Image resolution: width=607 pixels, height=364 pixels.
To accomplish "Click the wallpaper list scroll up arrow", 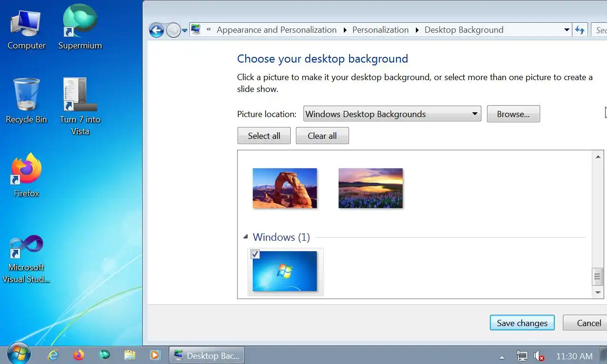I will click(598, 156).
